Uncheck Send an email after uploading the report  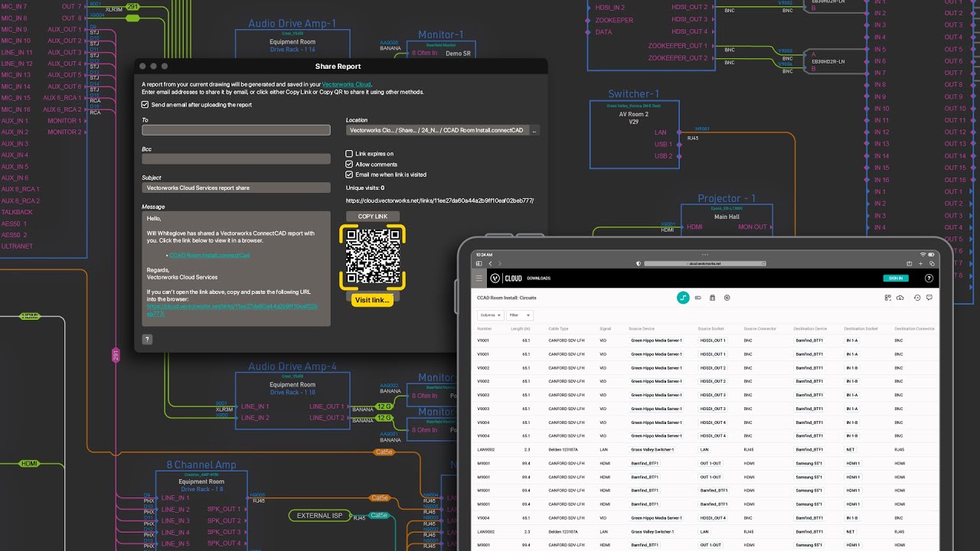tap(145, 105)
